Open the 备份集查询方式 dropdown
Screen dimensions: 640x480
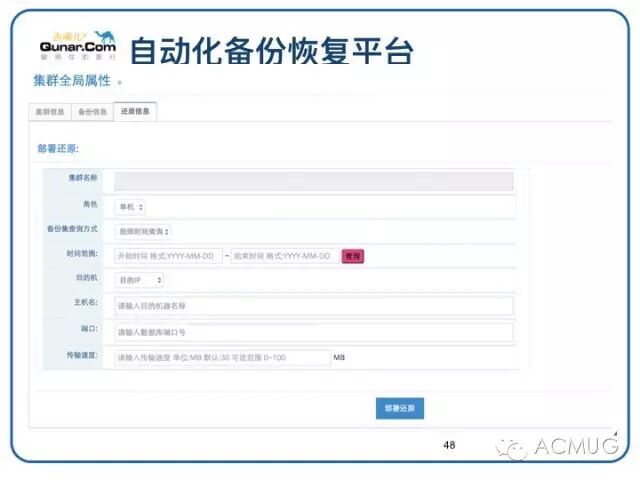click(x=143, y=231)
